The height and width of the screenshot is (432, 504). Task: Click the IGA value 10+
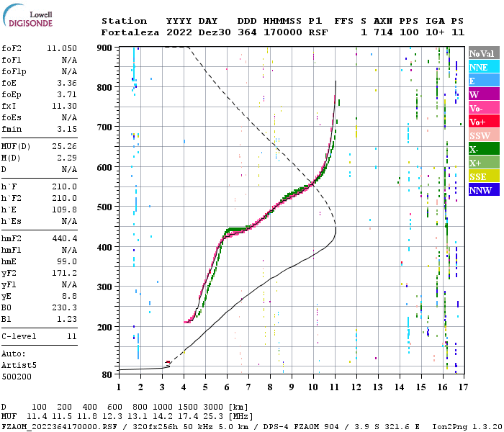point(435,32)
